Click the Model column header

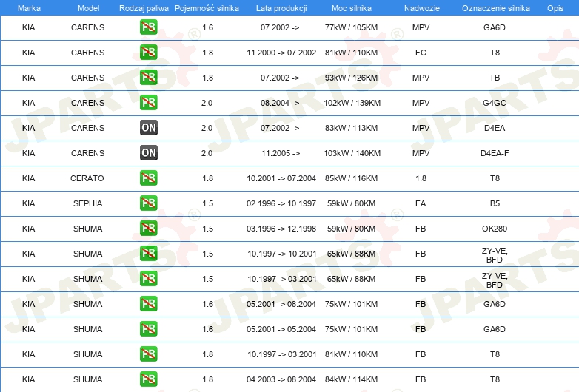point(87,7)
